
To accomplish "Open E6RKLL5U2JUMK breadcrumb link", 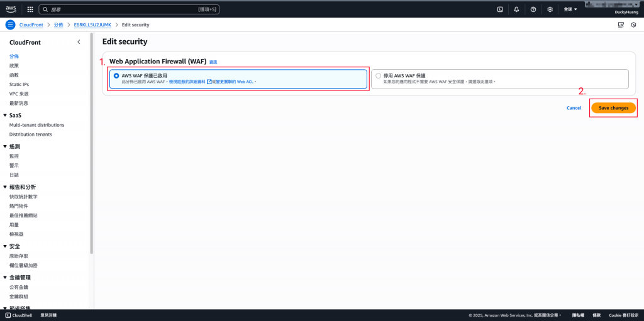I will coord(92,24).
